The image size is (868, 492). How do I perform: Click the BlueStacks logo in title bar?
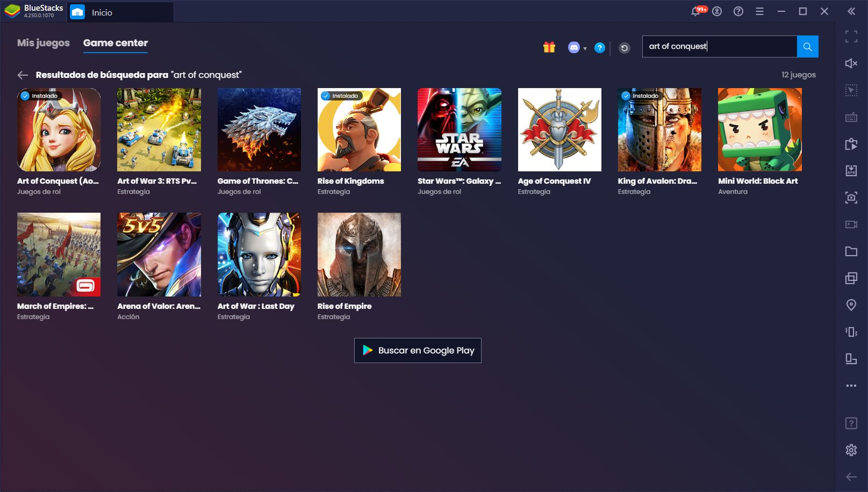[x=12, y=11]
